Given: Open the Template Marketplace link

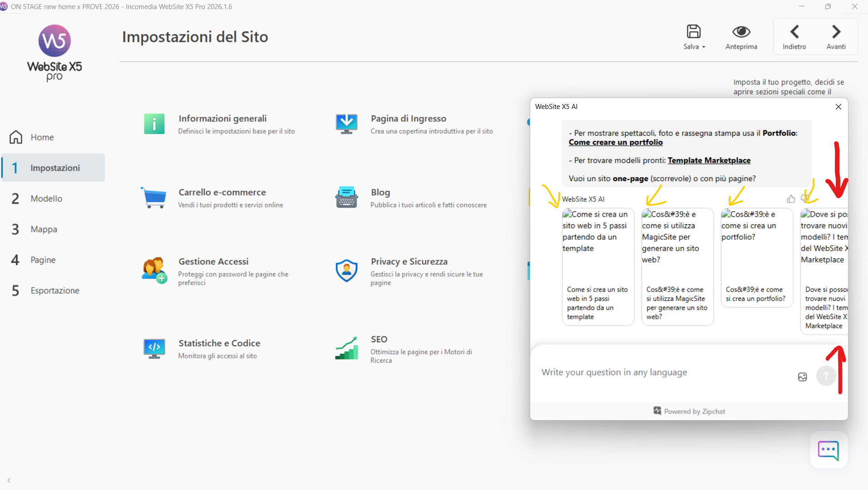Looking at the screenshot, I should [x=709, y=160].
